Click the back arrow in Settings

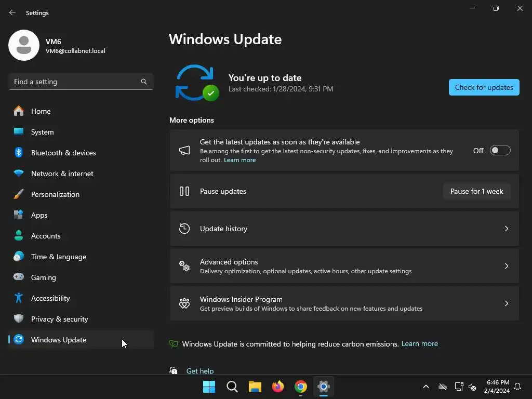click(x=12, y=12)
